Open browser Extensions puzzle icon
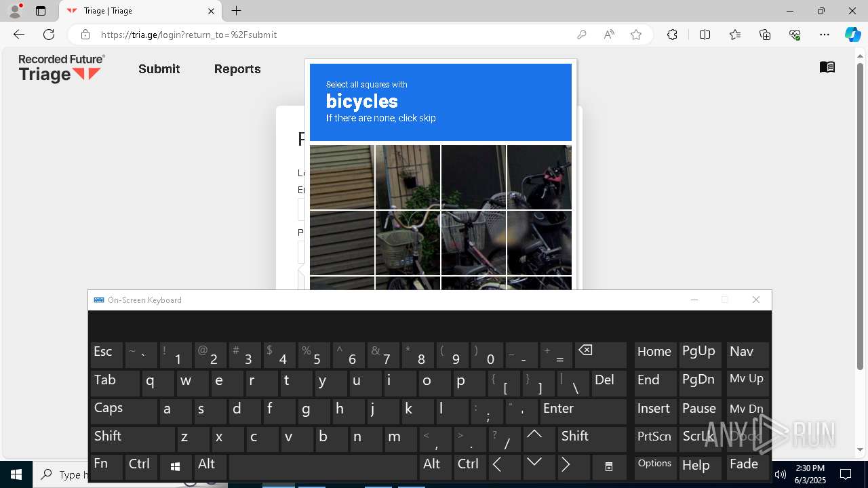The image size is (868, 488). 672,35
